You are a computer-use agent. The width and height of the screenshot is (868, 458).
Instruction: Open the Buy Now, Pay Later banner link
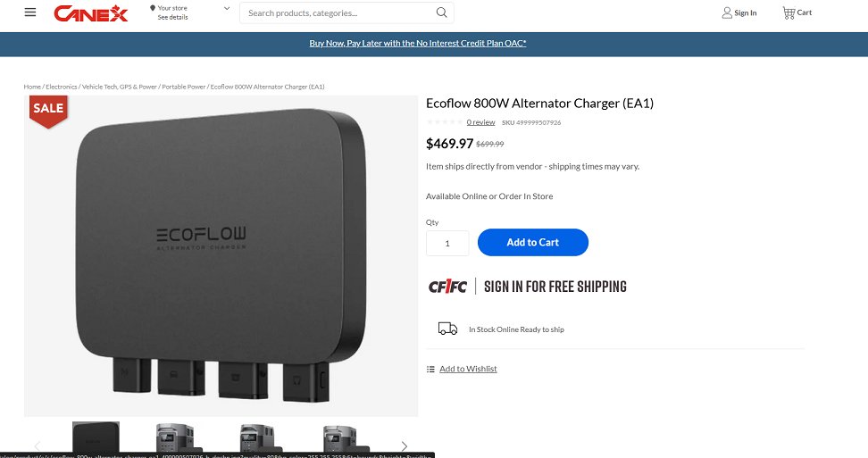pos(417,43)
